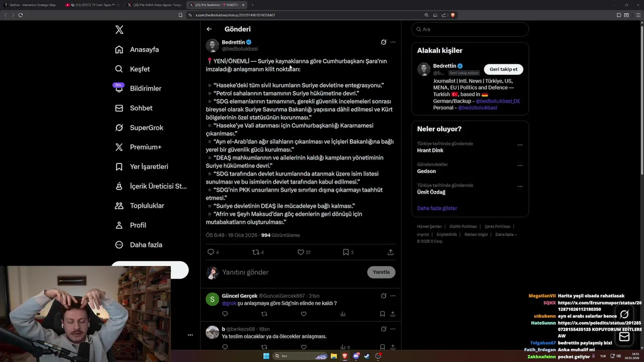Open File Explorer from taskbar
The height and width of the screenshot is (362, 644).
[x=334, y=356]
